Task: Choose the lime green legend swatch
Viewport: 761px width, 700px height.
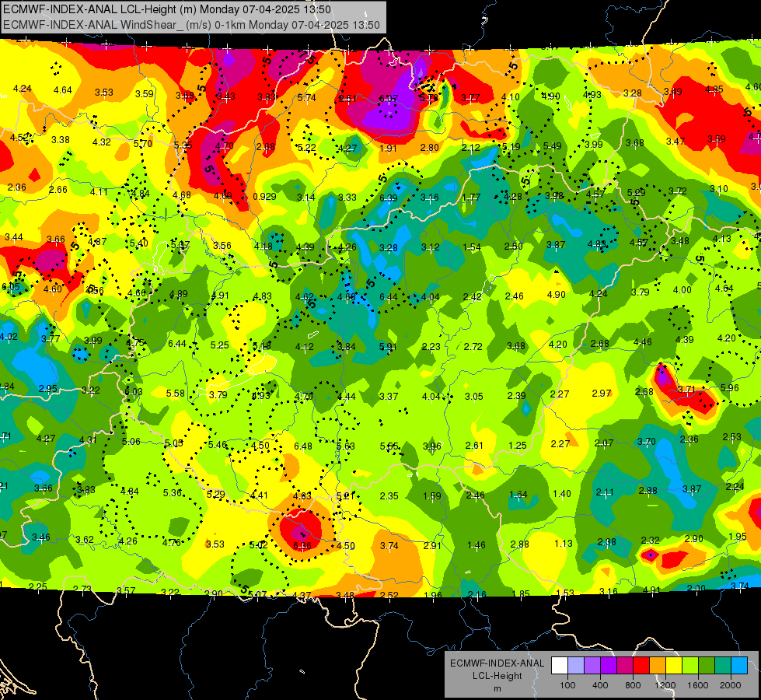Action: tap(690, 665)
